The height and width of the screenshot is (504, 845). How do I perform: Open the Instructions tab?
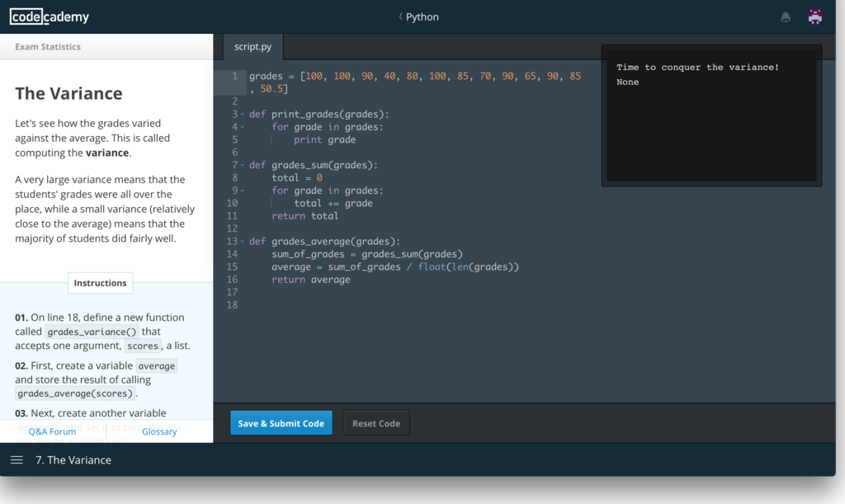[100, 283]
